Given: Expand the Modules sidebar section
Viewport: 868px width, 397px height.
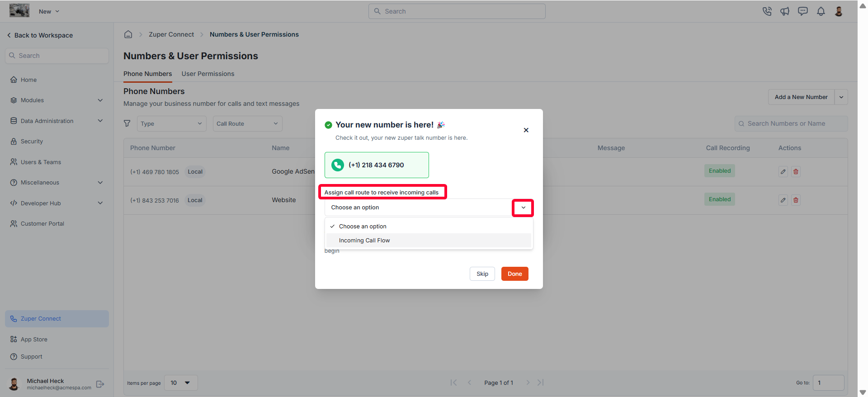Looking at the screenshot, I should click(x=57, y=100).
